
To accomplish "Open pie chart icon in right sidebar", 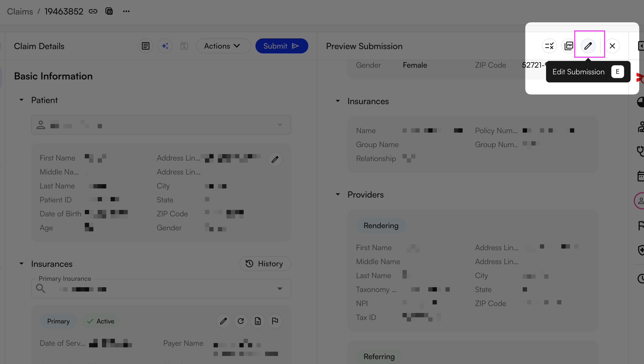I will (641, 102).
